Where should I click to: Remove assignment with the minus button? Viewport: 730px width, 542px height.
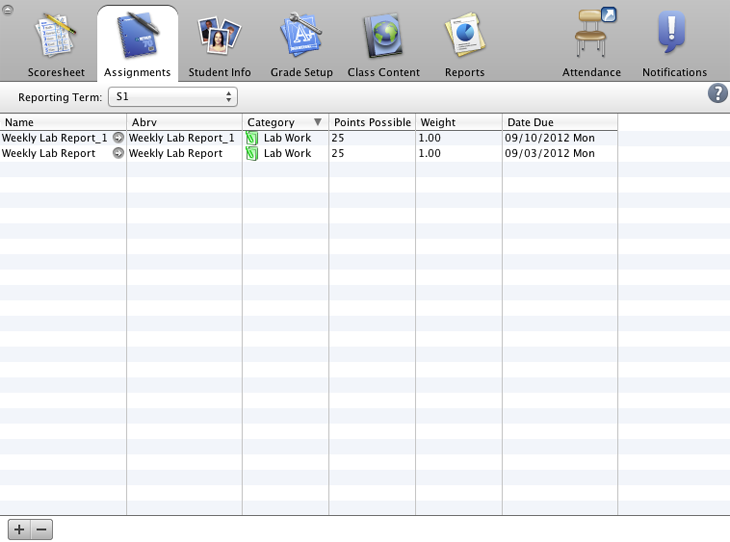pyautogui.click(x=42, y=530)
